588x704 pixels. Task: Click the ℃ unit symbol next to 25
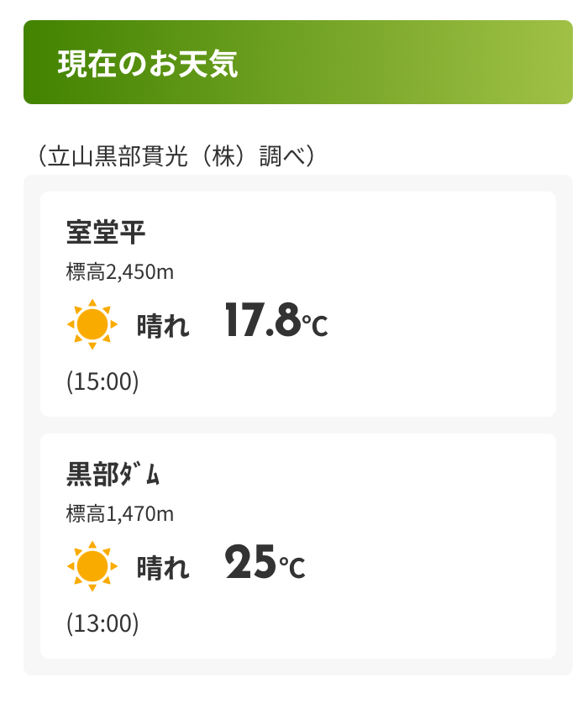292,567
